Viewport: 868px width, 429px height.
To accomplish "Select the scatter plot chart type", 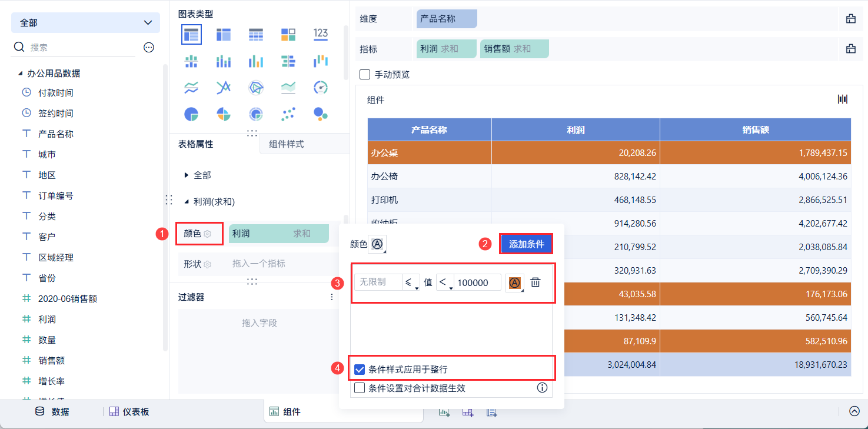I will click(x=288, y=114).
